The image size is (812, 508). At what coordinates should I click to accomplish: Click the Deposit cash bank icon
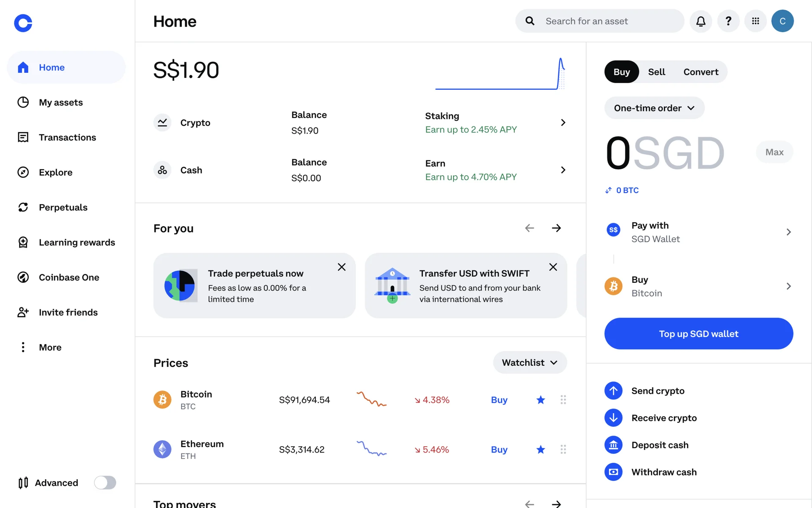tap(613, 445)
